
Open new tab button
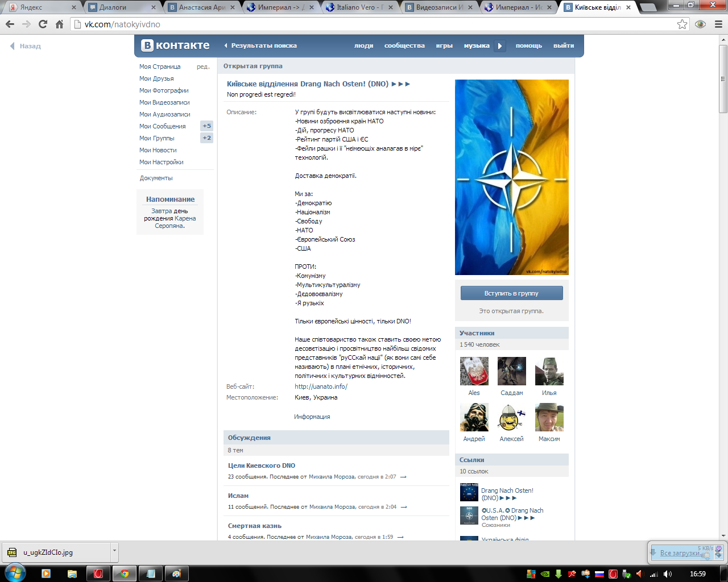648,8
